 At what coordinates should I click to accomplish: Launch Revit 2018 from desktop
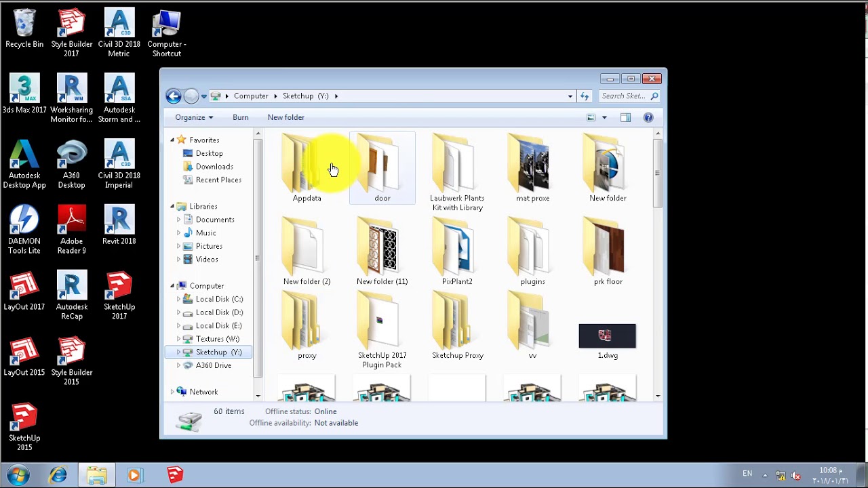tap(119, 226)
